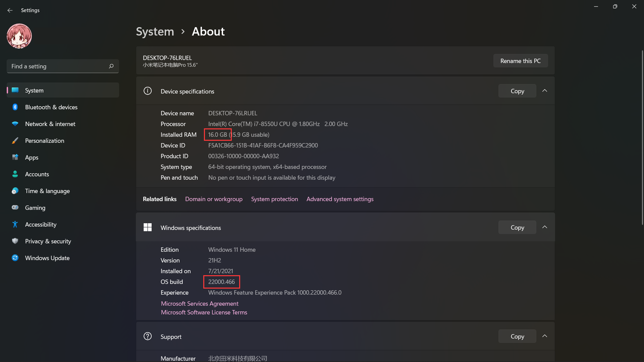
Task: Open Windows Update page
Action: pyautogui.click(x=63, y=258)
